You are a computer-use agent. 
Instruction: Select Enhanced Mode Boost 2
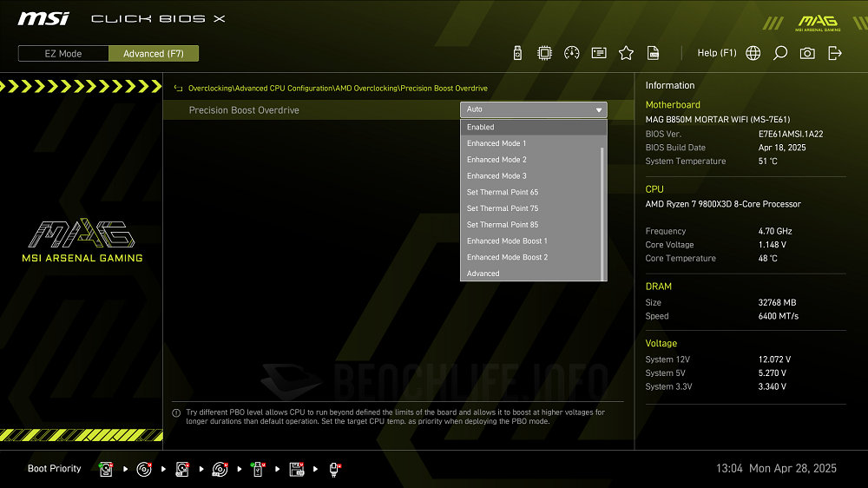(531, 258)
